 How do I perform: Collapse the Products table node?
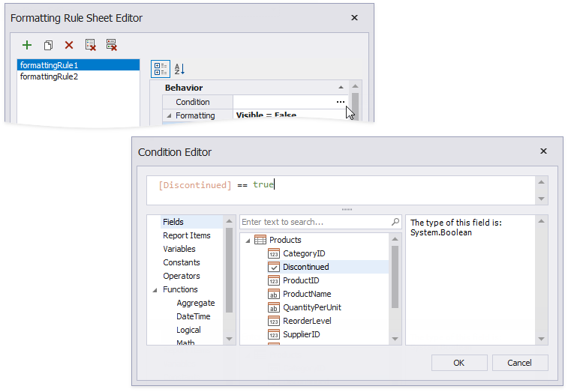[248, 241]
